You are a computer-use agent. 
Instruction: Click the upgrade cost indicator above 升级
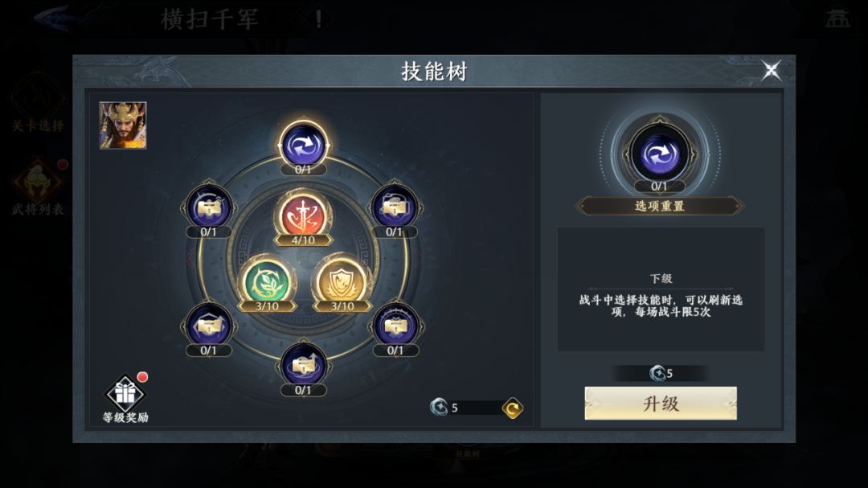(x=661, y=373)
